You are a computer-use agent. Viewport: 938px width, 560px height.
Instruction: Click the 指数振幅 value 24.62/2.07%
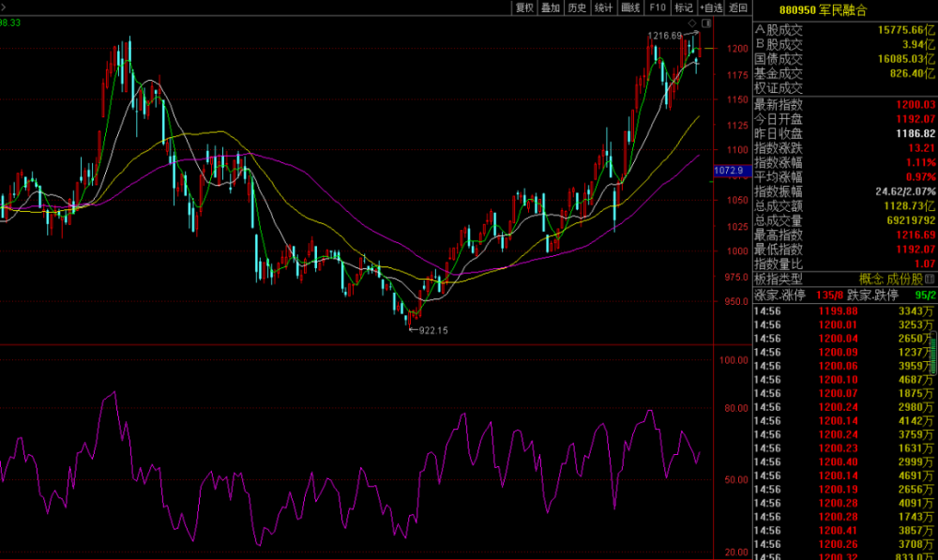click(906, 191)
